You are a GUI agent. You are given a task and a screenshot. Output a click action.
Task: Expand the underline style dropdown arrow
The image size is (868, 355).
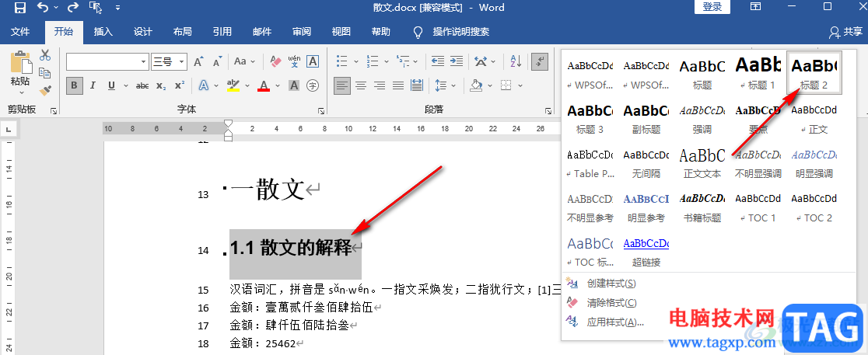[x=126, y=85]
